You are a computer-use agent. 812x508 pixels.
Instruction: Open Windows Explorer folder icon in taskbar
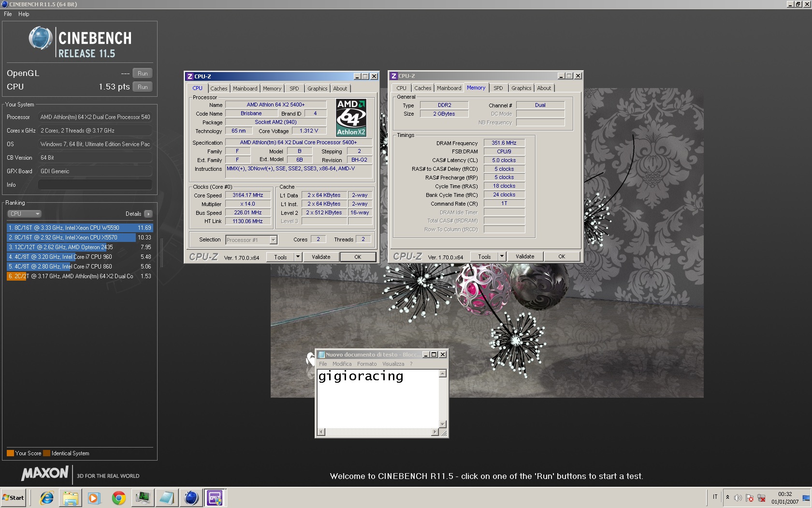(x=71, y=498)
